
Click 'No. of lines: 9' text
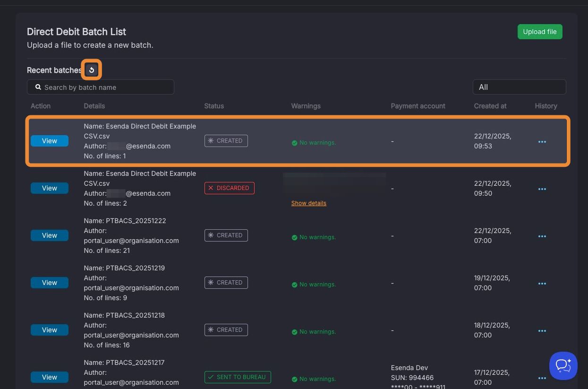point(105,298)
